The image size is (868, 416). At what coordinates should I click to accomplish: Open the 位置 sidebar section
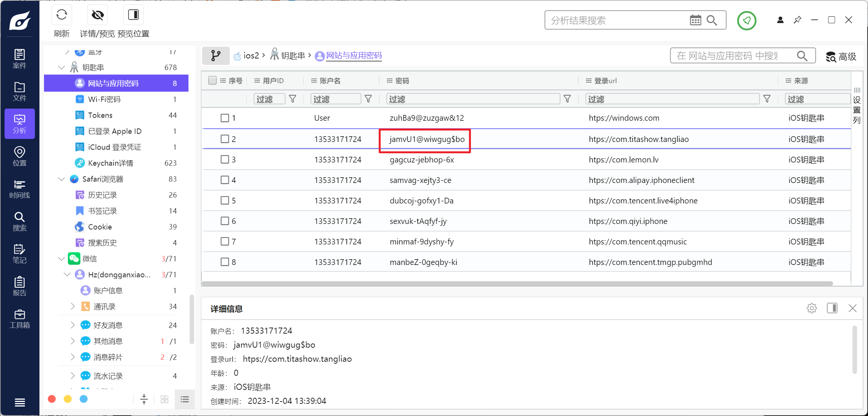pos(19,156)
